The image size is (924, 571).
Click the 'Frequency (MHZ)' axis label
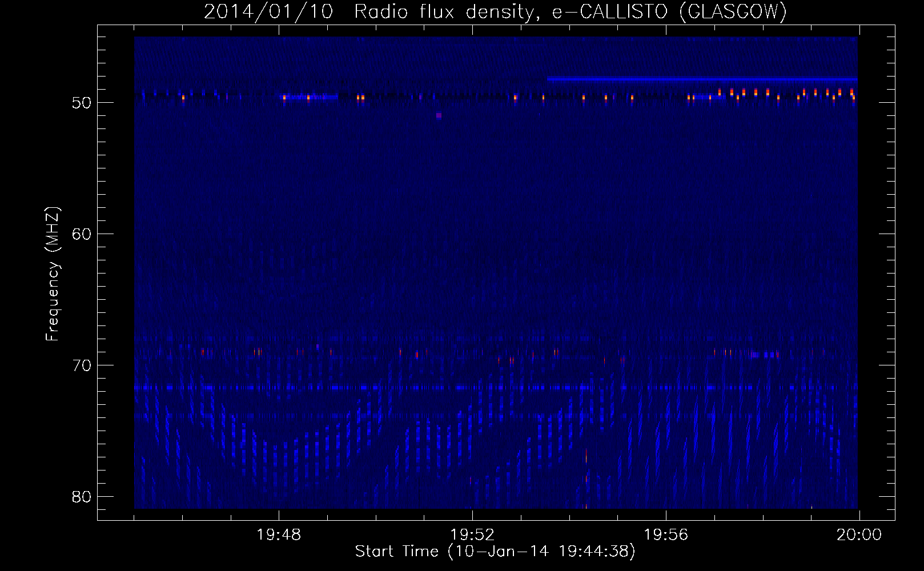[53, 274]
